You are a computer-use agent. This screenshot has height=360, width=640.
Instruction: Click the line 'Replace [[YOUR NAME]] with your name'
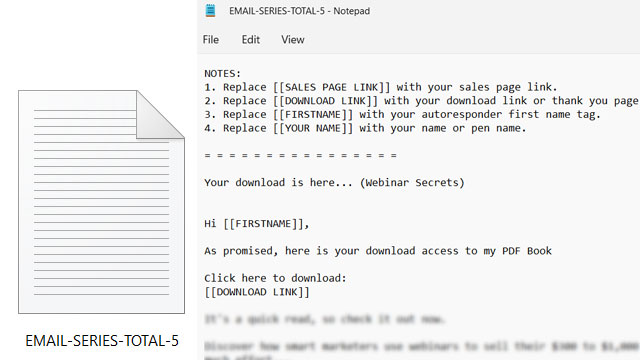point(365,128)
